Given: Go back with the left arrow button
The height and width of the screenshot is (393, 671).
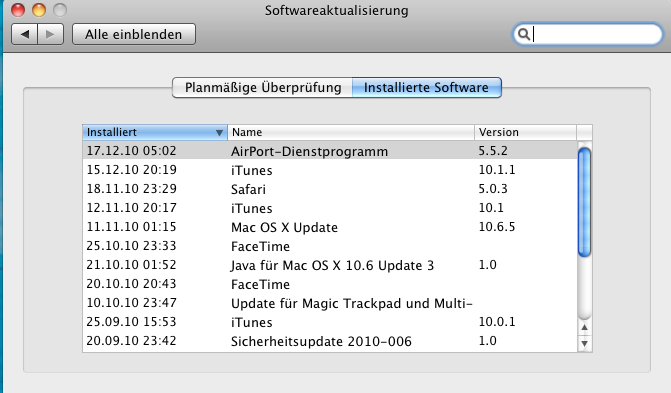Looking at the screenshot, I should click(25, 34).
